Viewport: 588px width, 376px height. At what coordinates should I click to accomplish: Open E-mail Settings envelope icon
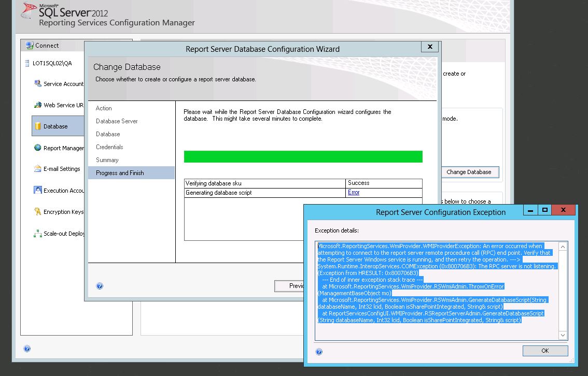(x=38, y=168)
